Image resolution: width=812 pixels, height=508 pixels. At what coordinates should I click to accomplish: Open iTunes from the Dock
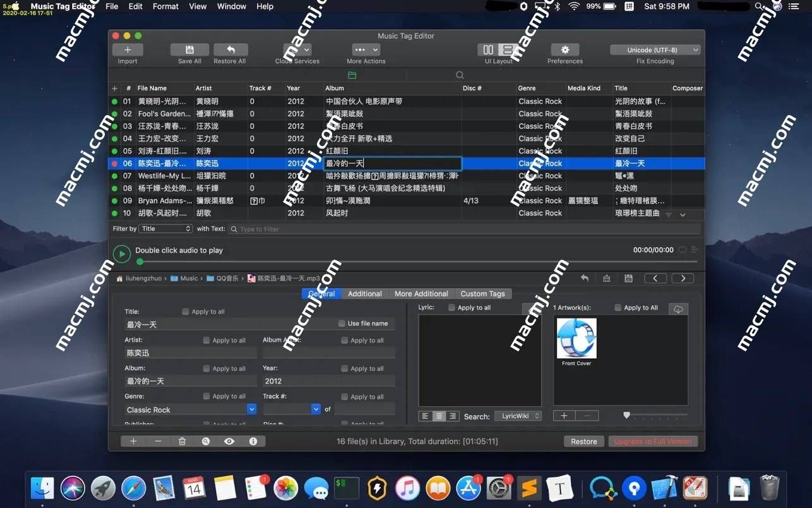pos(407,488)
